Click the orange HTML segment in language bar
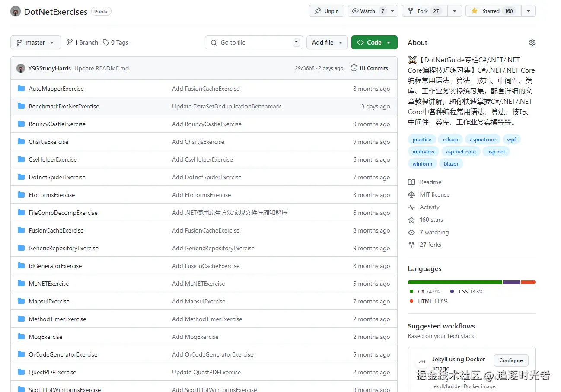This screenshot has width=561, height=392. (x=528, y=282)
